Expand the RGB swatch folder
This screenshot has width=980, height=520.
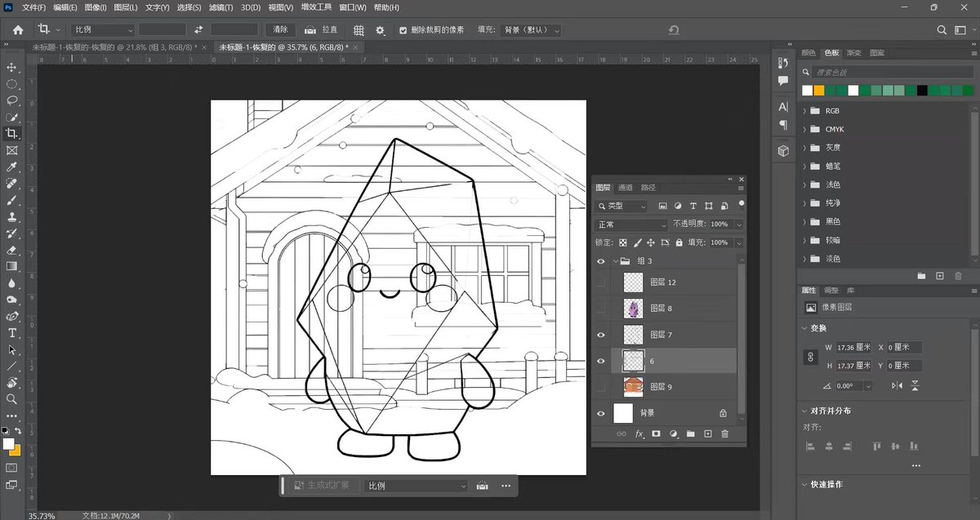coord(804,110)
